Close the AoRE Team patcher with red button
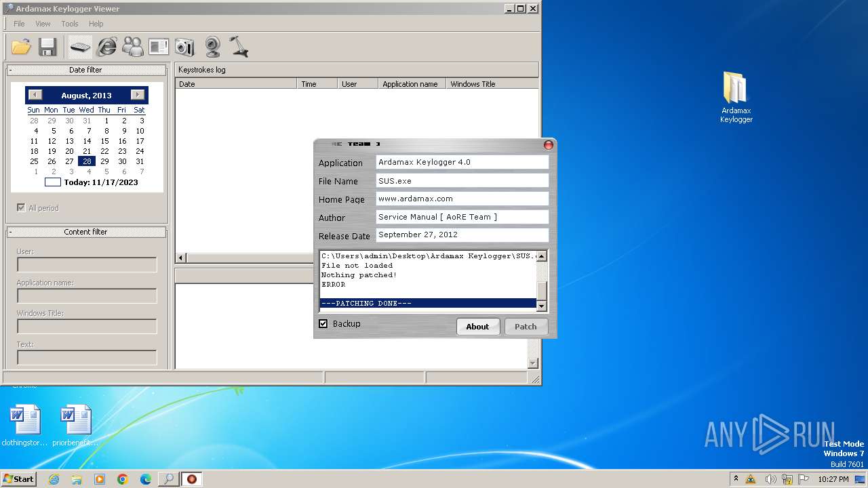 549,144
